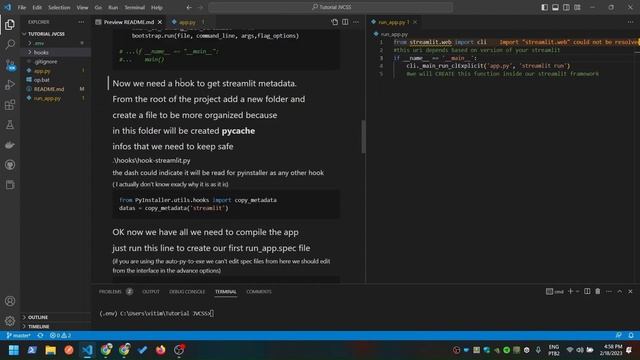Open the Edit menu
640x360 pixels.
click(37, 7)
